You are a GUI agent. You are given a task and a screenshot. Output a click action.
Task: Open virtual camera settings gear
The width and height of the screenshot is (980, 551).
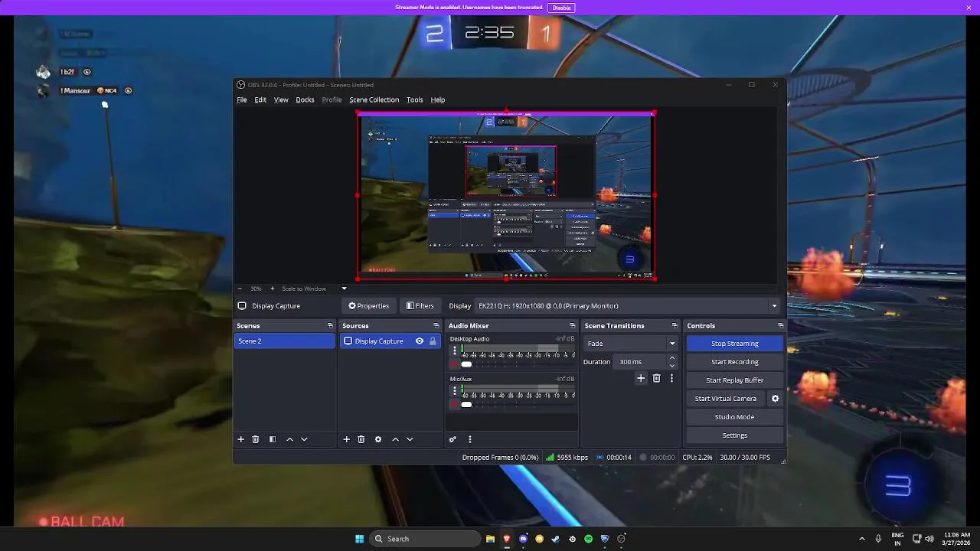coord(775,399)
